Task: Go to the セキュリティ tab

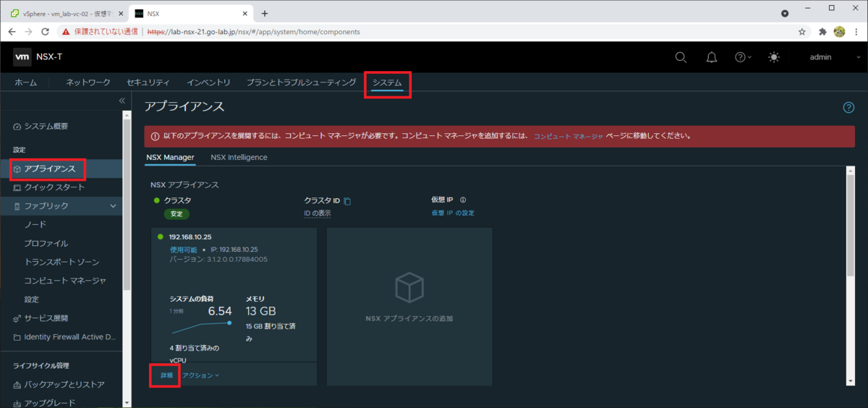Action: pos(148,83)
